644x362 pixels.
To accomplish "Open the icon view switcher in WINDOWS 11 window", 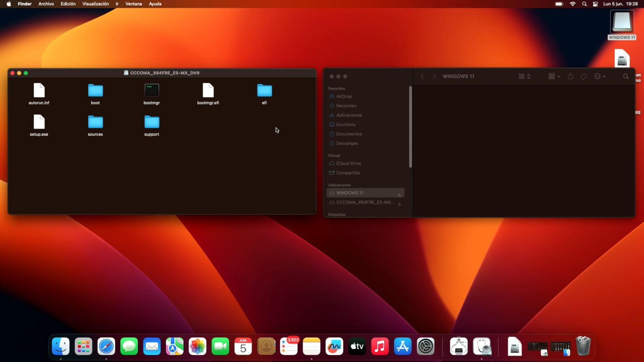I will [x=525, y=76].
